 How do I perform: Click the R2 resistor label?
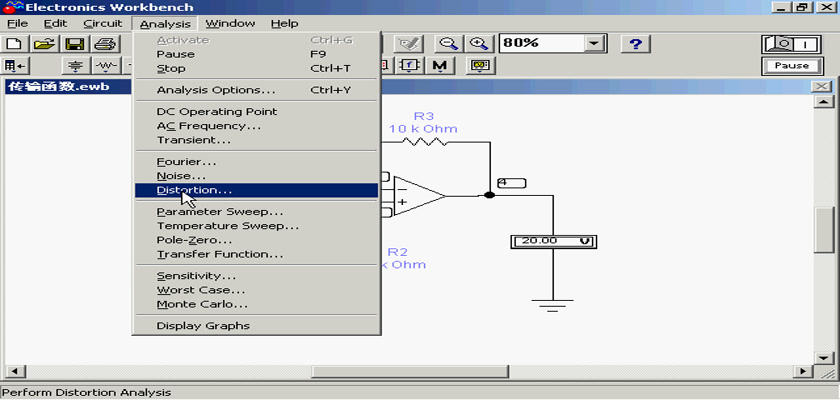tap(398, 252)
